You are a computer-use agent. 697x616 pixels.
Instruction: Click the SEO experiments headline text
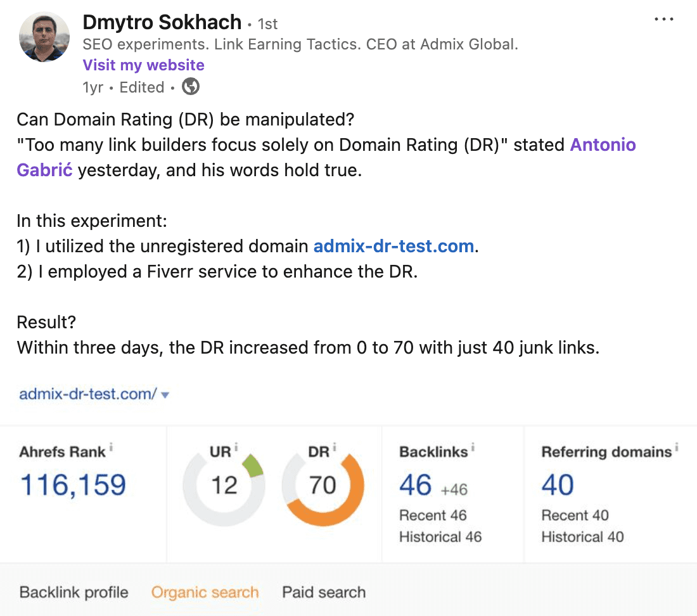click(300, 44)
